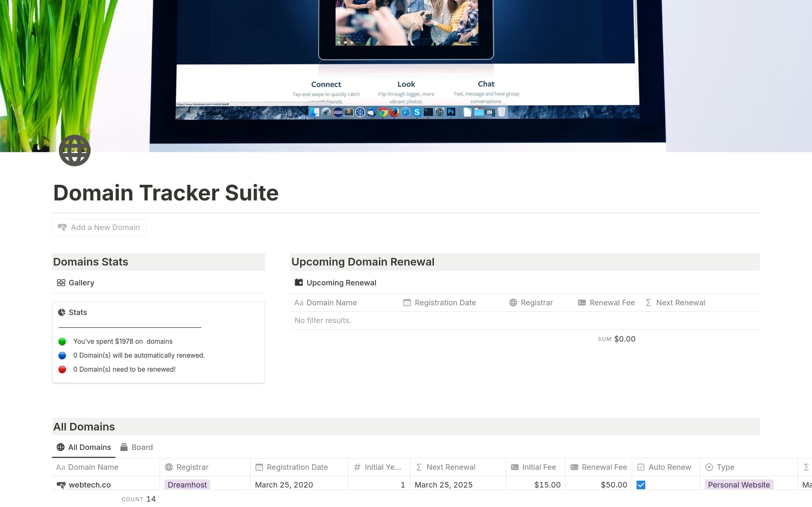Viewport: 812px width, 507px height.
Task: Click the Initial Years number column header
Action: tap(378, 467)
